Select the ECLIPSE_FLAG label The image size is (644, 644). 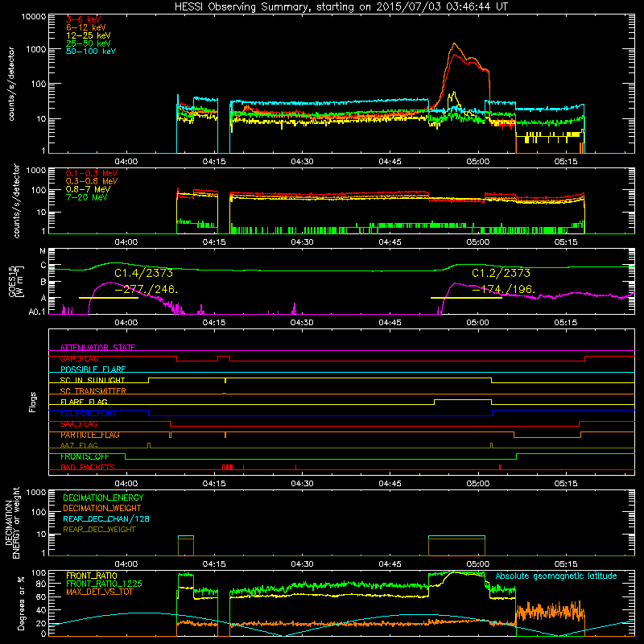coord(88,413)
